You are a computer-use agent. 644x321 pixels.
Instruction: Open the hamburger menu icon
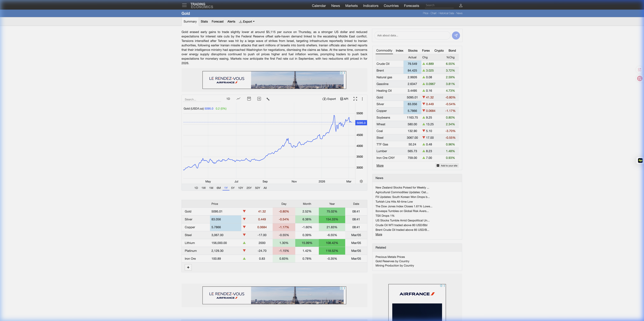[x=184, y=5]
